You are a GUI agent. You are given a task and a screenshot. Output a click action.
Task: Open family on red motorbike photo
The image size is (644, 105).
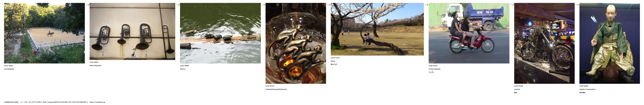[x=469, y=33]
